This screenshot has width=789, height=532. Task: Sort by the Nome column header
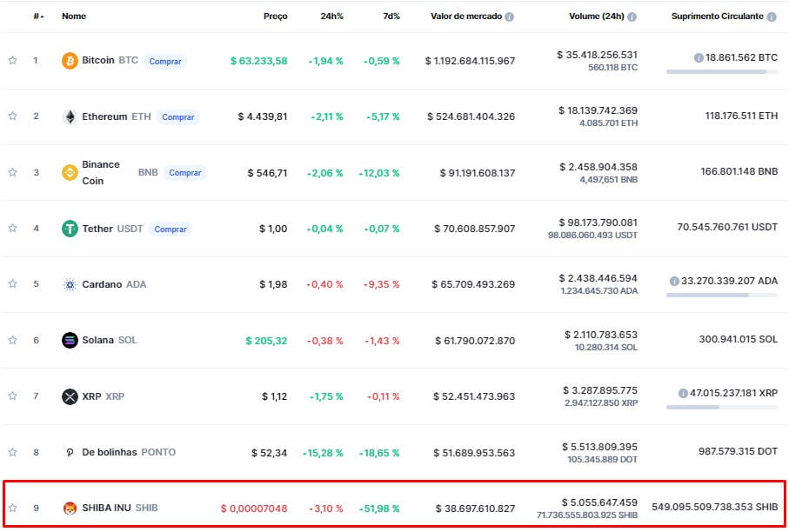74,17
